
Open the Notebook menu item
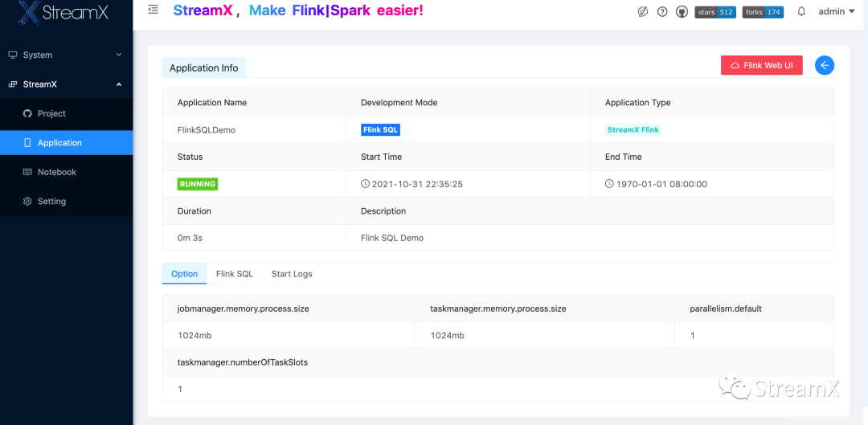click(x=67, y=172)
